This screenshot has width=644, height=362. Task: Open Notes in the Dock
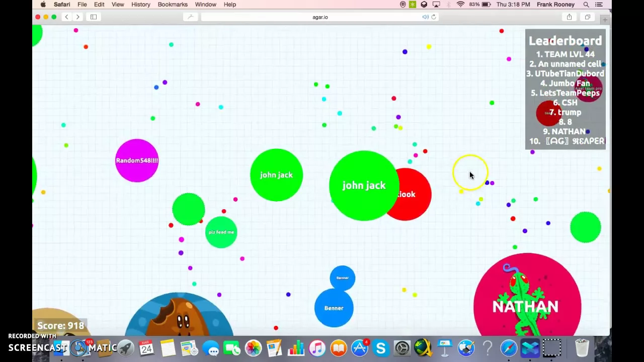168,348
